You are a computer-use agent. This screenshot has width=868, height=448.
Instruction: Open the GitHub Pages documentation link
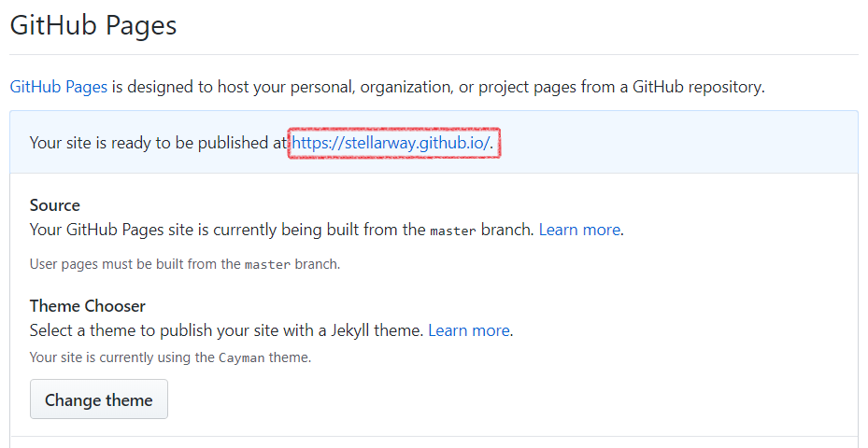(x=59, y=87)
